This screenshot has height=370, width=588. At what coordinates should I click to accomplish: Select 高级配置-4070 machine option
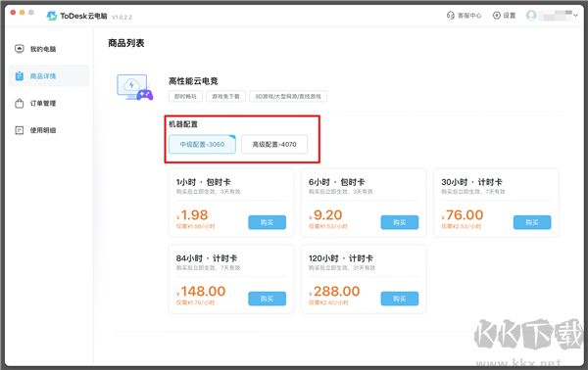pyautogui.click(x=274, y=144)
